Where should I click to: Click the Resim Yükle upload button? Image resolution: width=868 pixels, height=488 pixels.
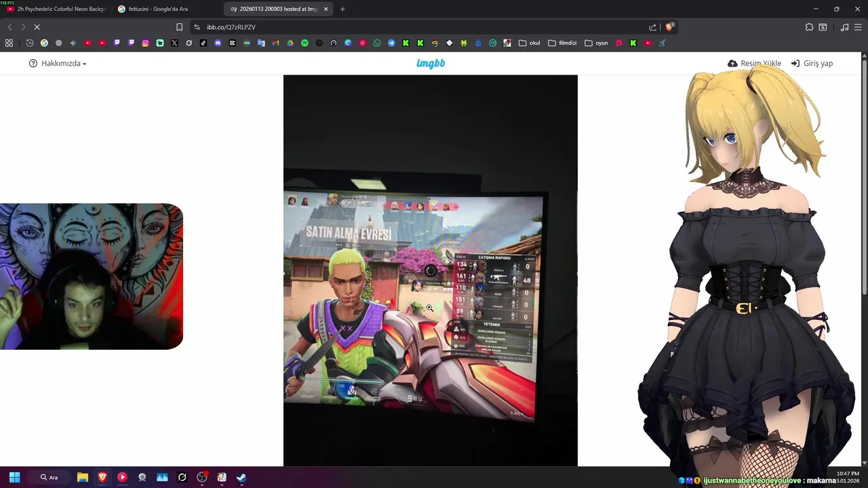click(754, 63)
